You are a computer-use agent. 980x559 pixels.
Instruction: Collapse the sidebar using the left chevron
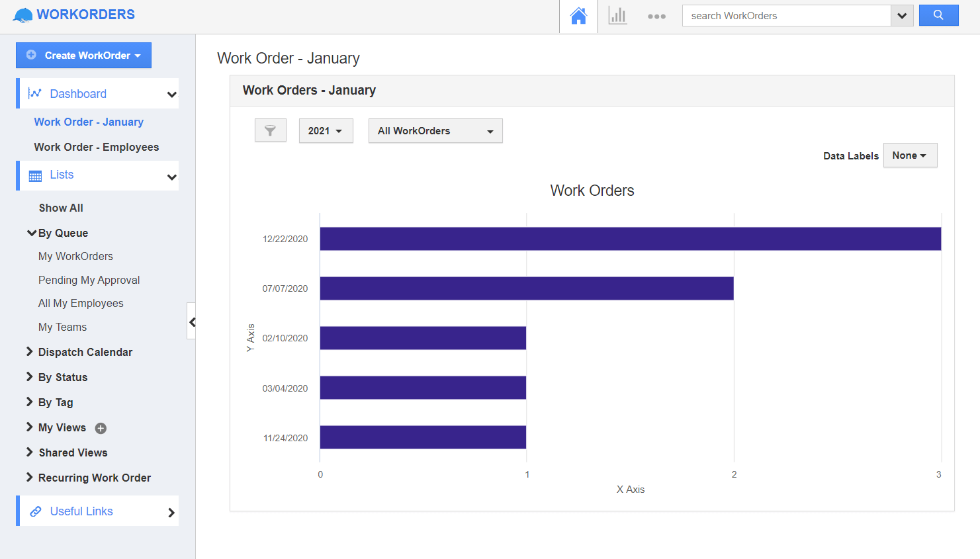pos(192,322)
